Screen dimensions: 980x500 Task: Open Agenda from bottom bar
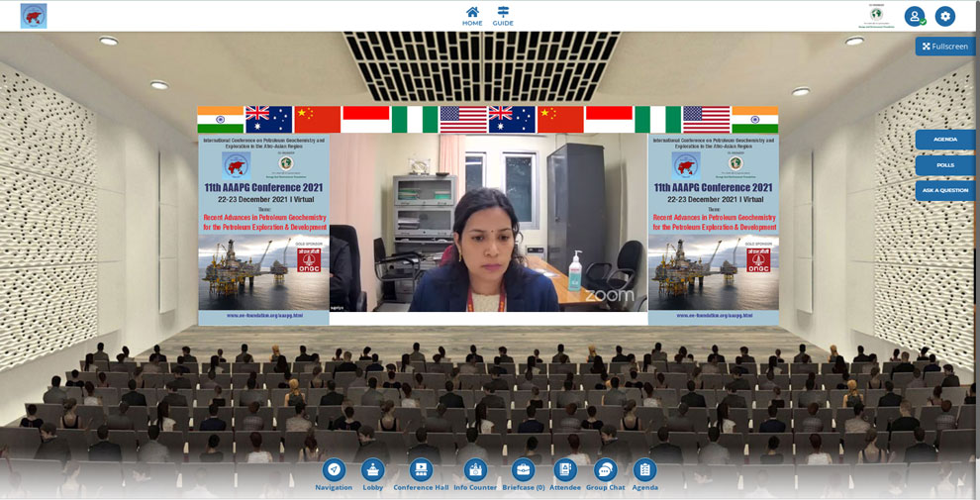[x=645, y=475]
